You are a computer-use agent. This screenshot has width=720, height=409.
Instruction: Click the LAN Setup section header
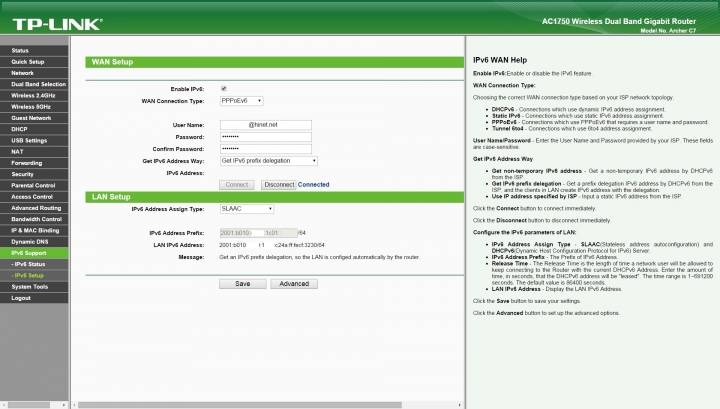click(x=275, y=197)
